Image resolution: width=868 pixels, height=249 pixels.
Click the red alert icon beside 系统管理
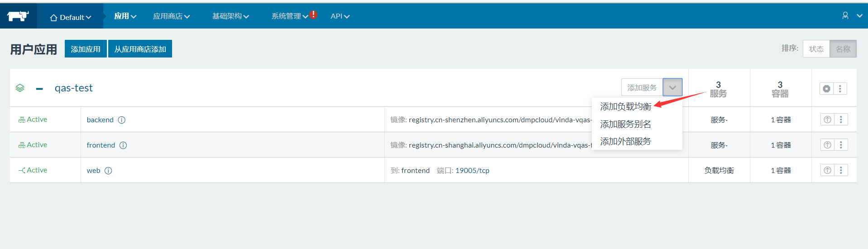pos(313,14)
